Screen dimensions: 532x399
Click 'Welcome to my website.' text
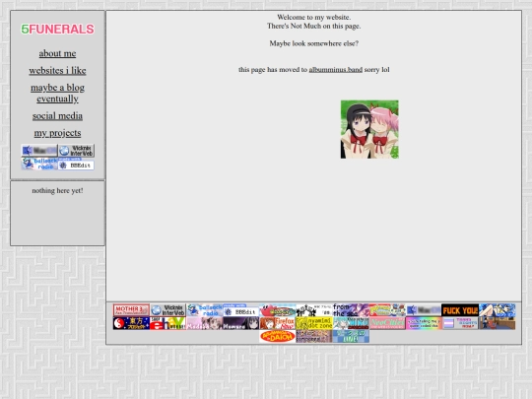[x=314, y=17]
